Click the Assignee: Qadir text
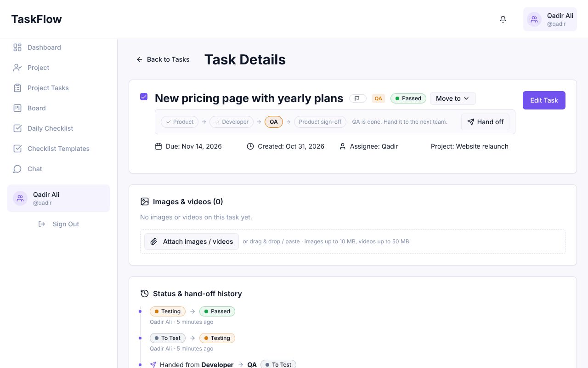 click(x=374, y=146)
